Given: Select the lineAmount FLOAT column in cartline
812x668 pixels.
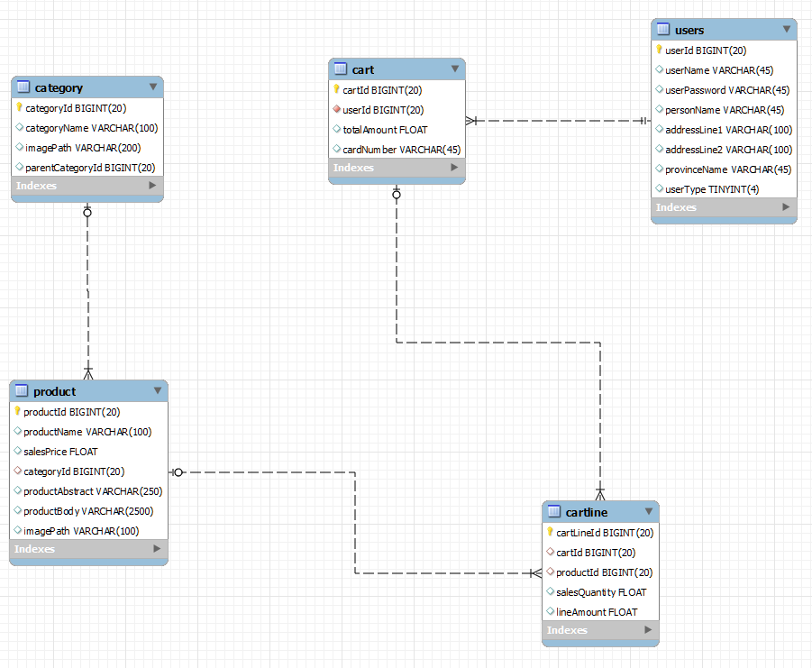Looking at the screenshot, I should [x=597, y=612].
